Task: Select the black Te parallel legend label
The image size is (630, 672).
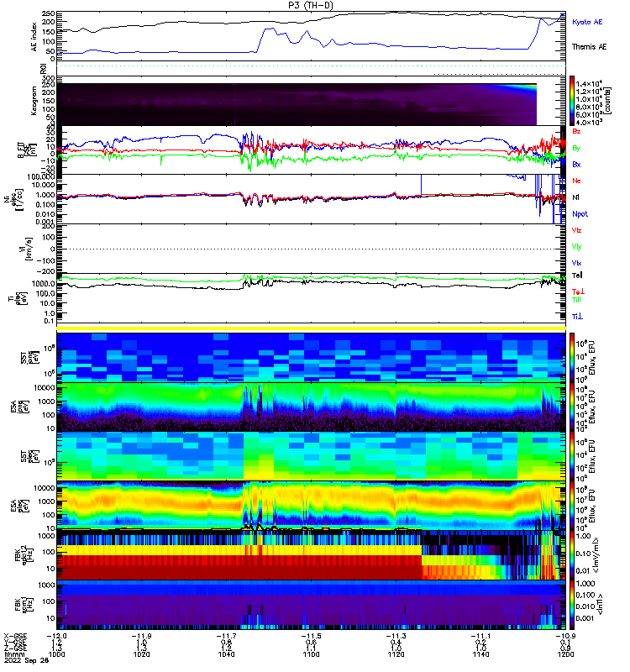Action: (577, 276)
